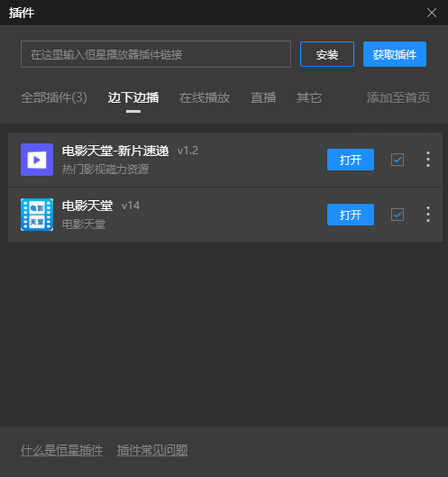Click the 获取插件 button
Screen dimensions: 448x477
point(395,54)
